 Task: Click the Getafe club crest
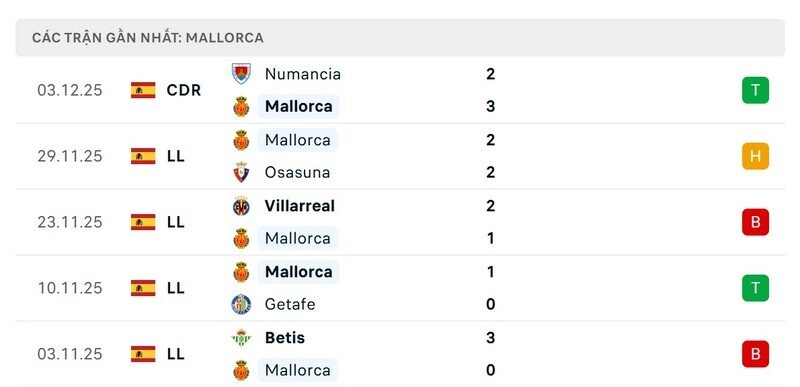point(241,304)
